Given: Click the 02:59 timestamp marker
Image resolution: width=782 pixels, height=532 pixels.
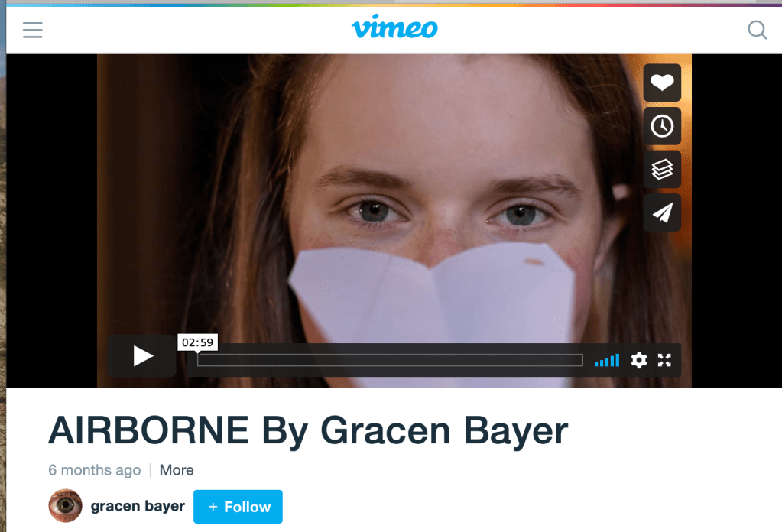Looking at the screenshot, I should click(197, 342).
